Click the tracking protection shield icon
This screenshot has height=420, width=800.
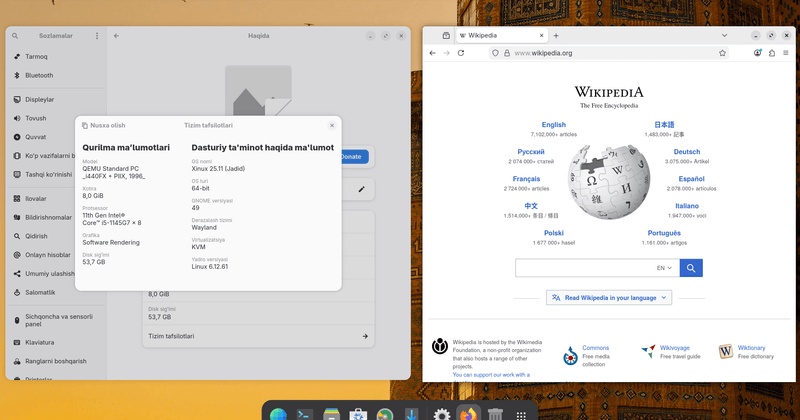pyautogui.click(x=495, y=53)
